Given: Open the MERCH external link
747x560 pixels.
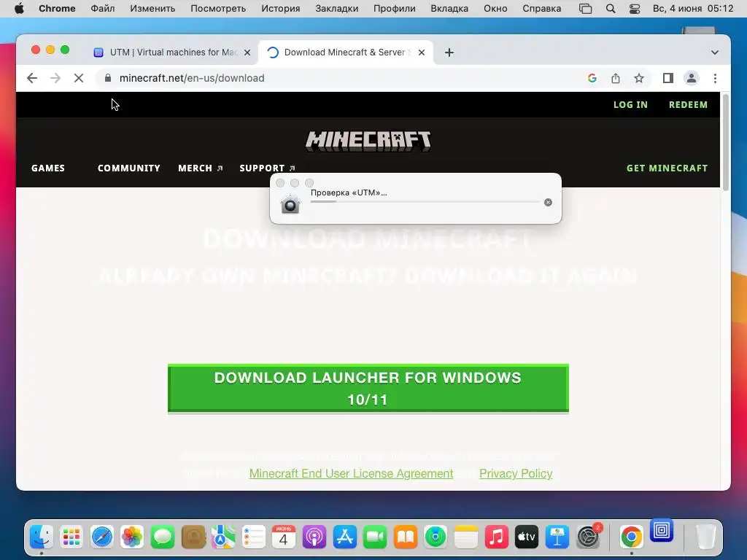Looking at the screenshot, I should (200, 168).
